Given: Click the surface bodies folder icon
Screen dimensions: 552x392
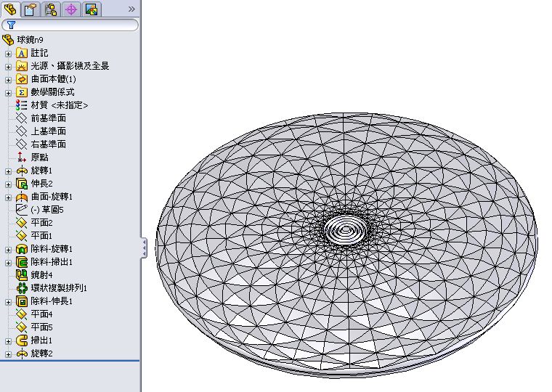Looking at the screenshot, I should tap(22, 79).
